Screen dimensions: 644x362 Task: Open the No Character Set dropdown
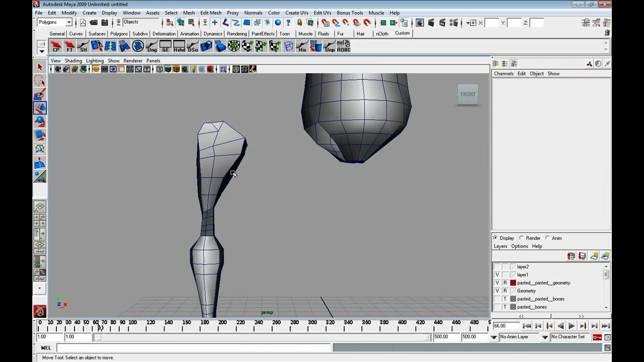570,337
